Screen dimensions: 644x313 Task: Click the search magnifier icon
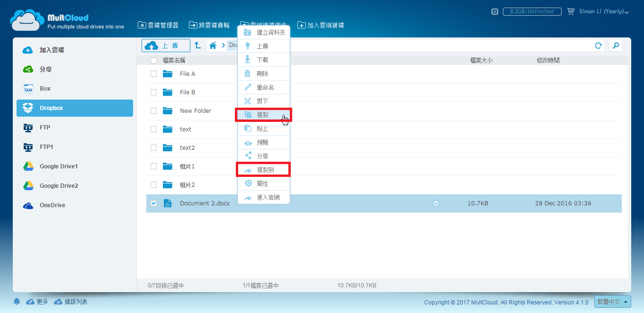[616, 46]
